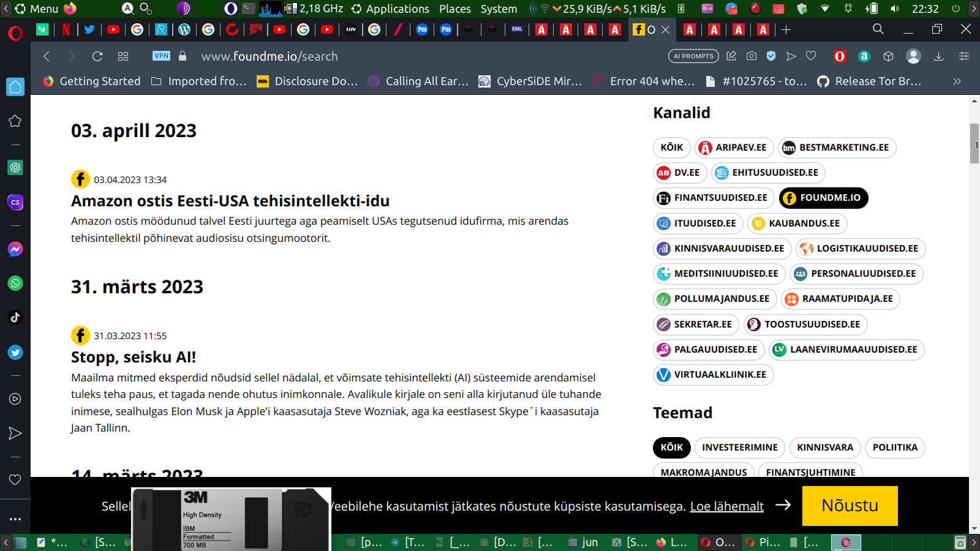Open the Places menu
Viewport: 980px width, 551px height.
(x=455, y=9)
